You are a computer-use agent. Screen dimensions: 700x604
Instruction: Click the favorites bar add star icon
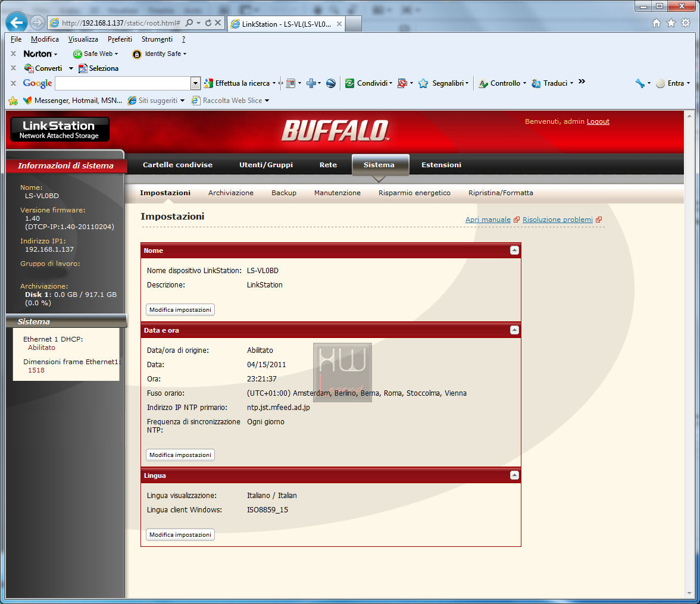(x=13, y=101)
